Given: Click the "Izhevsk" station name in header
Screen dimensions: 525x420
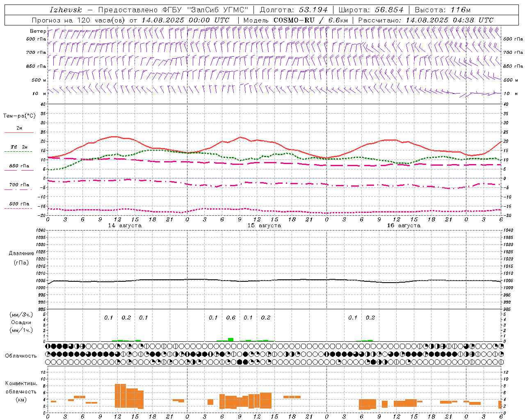Looking at the screenshot, I should pyautogui.click(x=66, y=10).
